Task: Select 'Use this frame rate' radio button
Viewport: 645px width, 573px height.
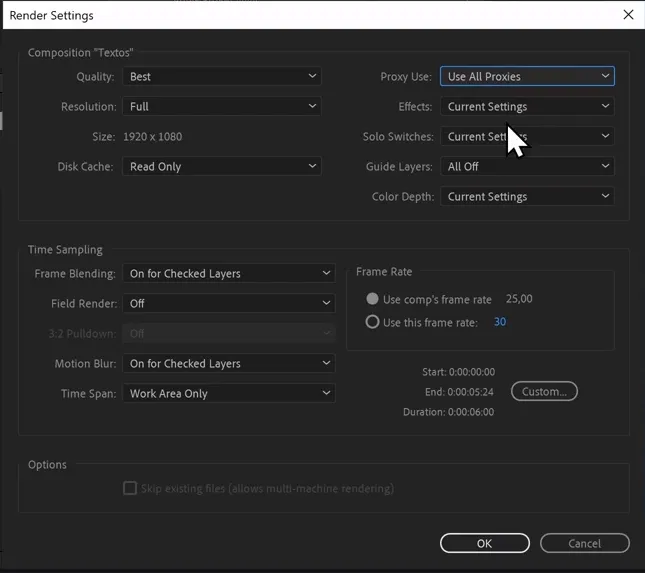Action: click(x=373, y=322)
